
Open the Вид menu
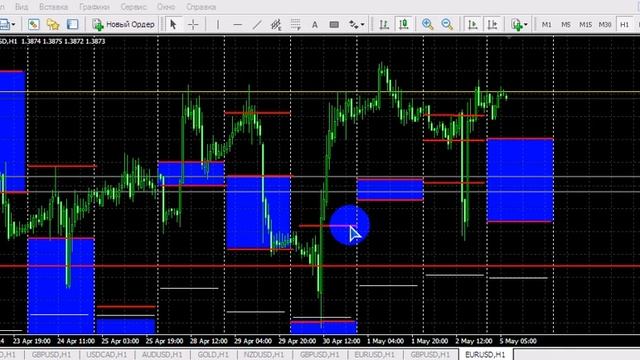[x=22, y=7]
